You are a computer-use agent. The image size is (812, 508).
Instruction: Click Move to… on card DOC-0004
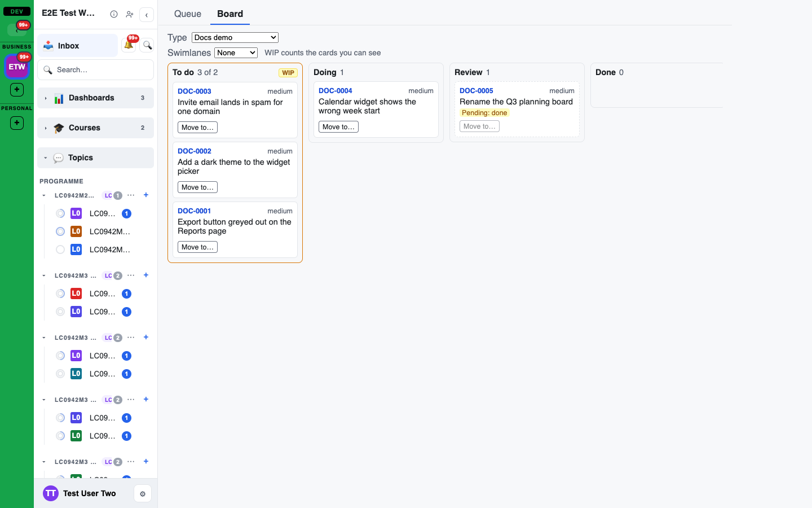338,127
